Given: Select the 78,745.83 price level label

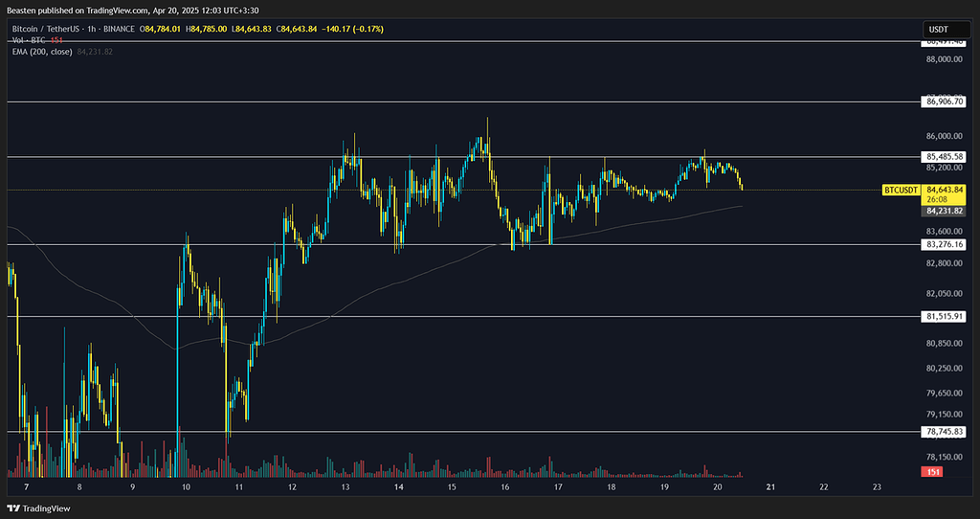Looking at the screenshot, I should [946, 433].
